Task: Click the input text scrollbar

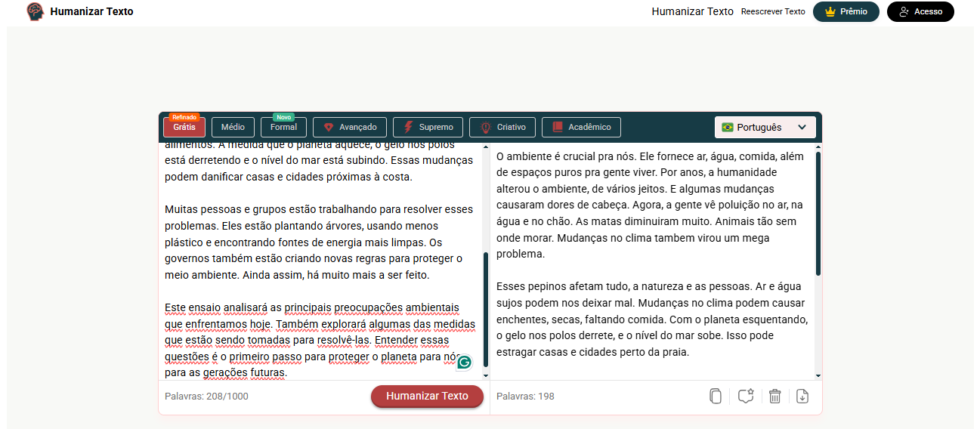Action: coord(486,310)
